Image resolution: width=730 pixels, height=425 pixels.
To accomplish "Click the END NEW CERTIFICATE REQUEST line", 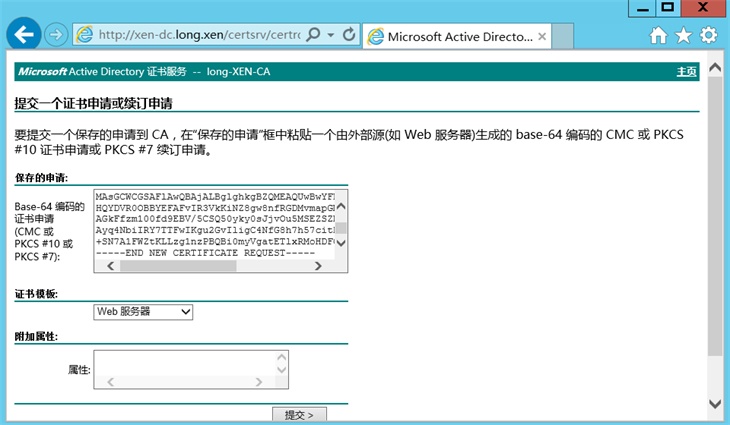I will pos(205,253).
